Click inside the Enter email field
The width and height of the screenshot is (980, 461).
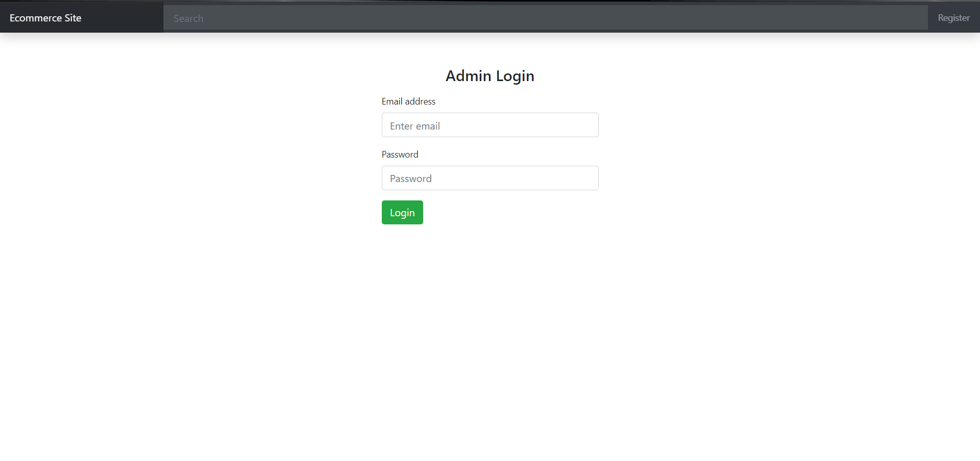[489, 125]
